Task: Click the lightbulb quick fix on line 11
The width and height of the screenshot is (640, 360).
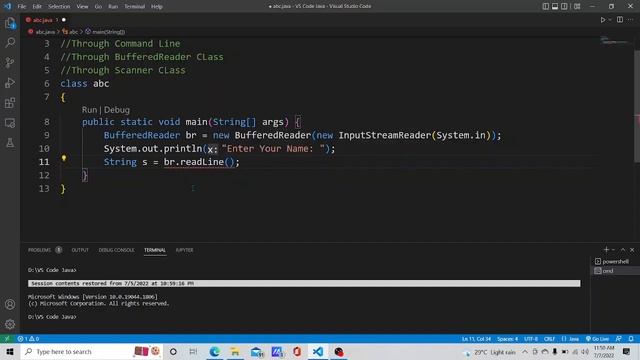Action: tap(64, 158)
